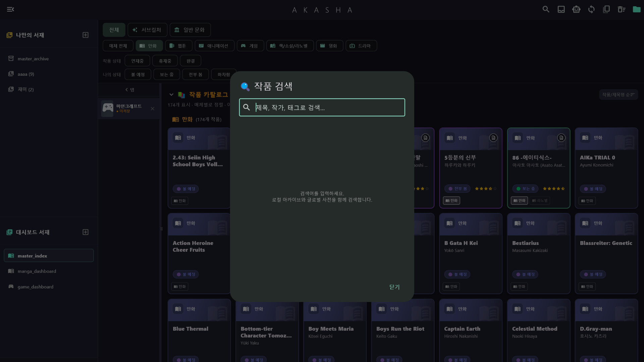The height and width of the screenshot is (362, 644).
Task: Toggle the 휴재중 status filter
Action: tap(165, 61)
